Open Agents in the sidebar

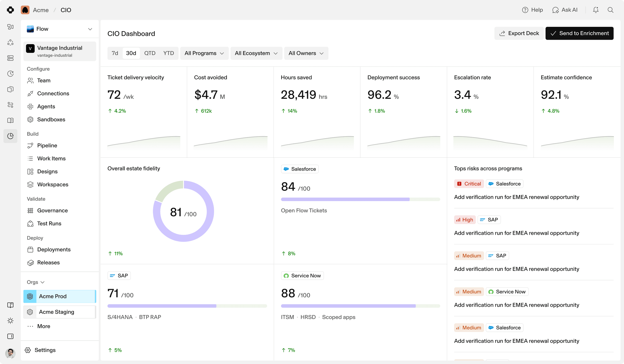[60, 107]
